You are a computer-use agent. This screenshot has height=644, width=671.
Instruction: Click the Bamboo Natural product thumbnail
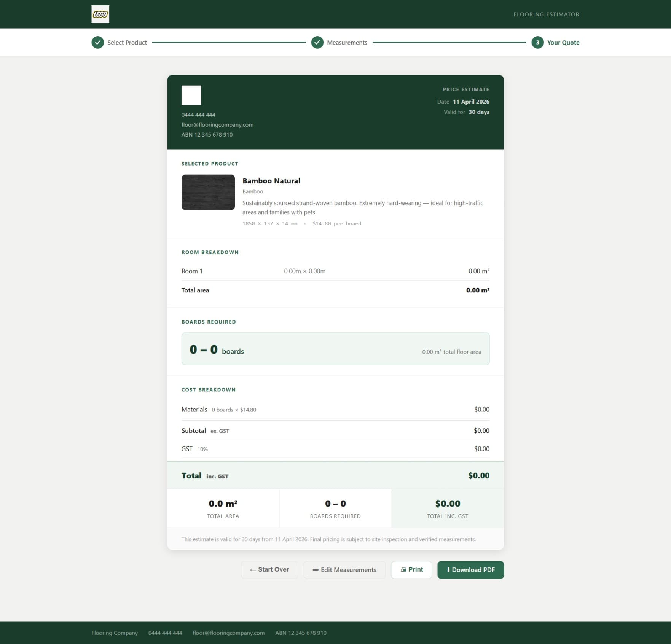pos(208,192)
